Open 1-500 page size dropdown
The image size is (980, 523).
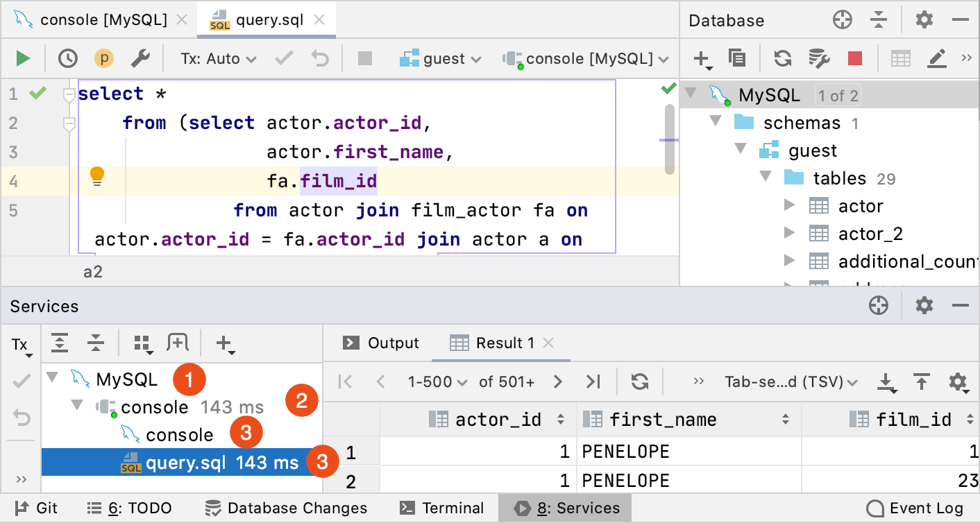438,381
